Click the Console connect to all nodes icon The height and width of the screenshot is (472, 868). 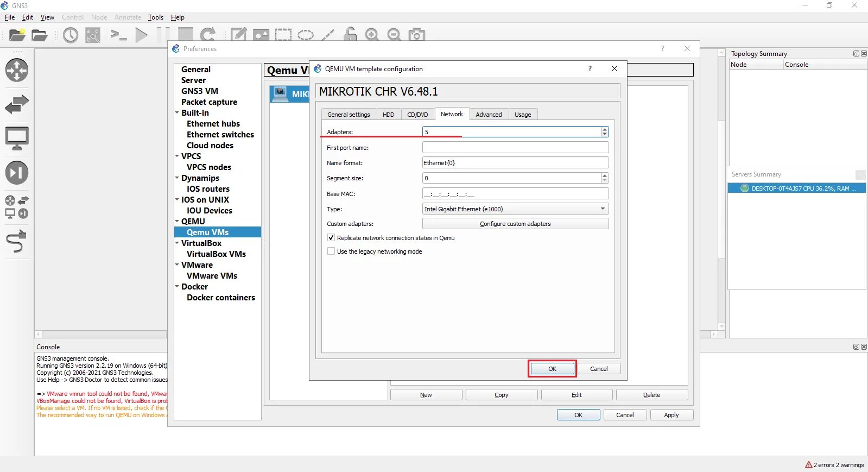point(118,35)
